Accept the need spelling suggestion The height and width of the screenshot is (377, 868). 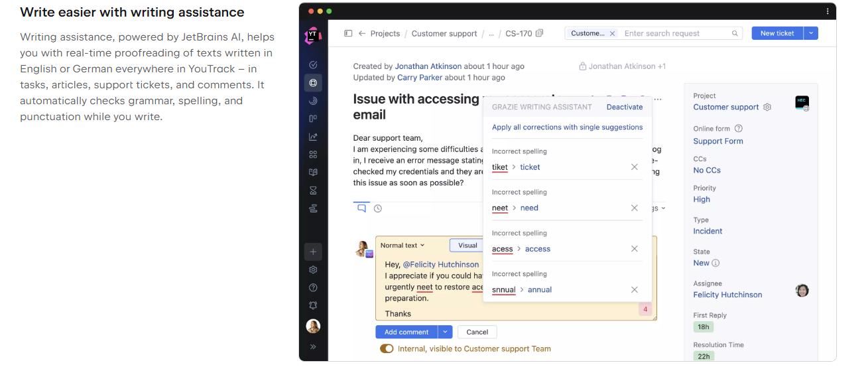coord(529,208)
